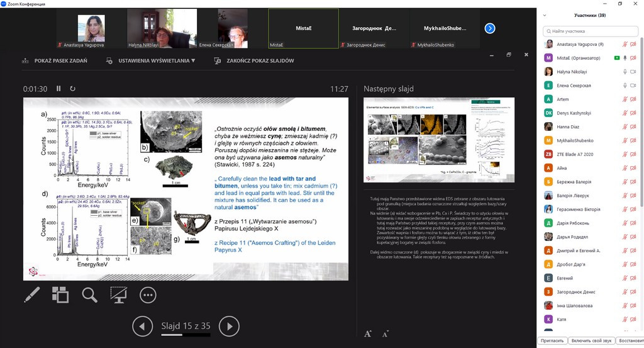Click the black out slideshow screen icon
The height and width of the screenshot is (348, 644).
pyautogui.click(x=118, y=295)
